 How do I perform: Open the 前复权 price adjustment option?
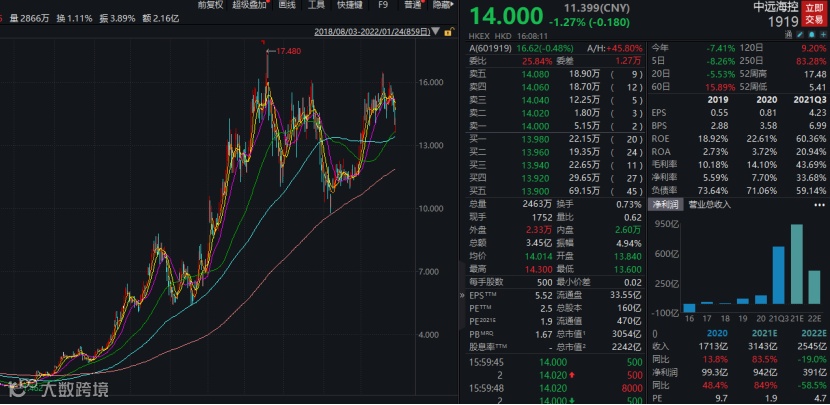(210, 5)
